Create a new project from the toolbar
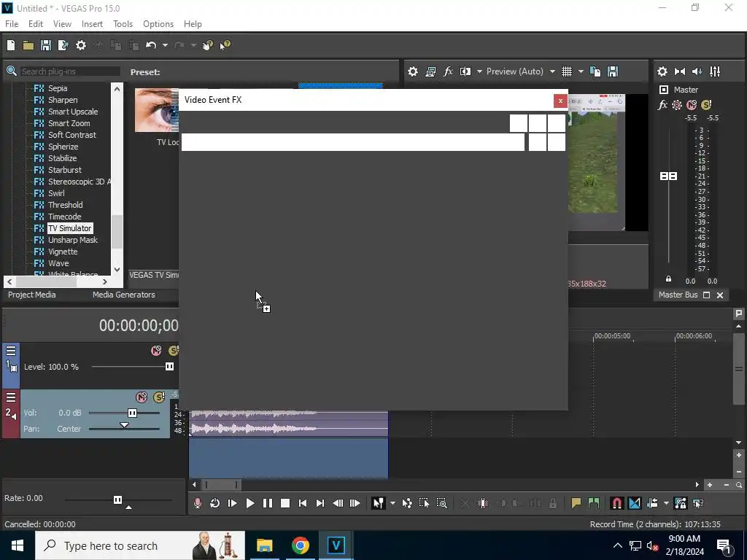 [11, 45]
